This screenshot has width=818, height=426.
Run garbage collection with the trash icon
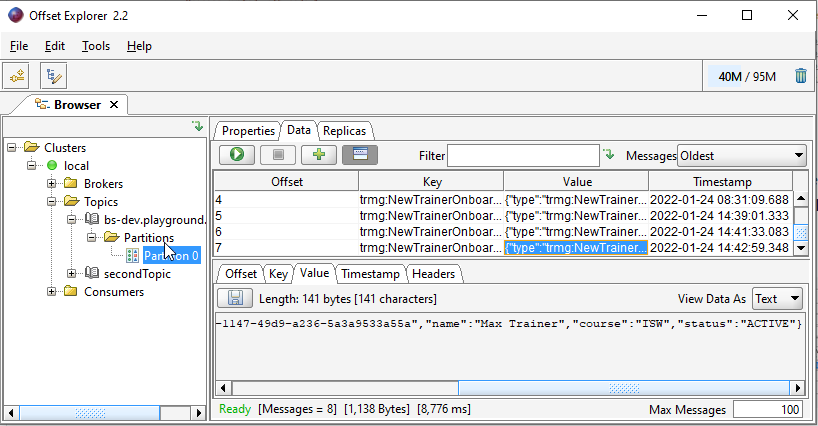pos(800,76)
